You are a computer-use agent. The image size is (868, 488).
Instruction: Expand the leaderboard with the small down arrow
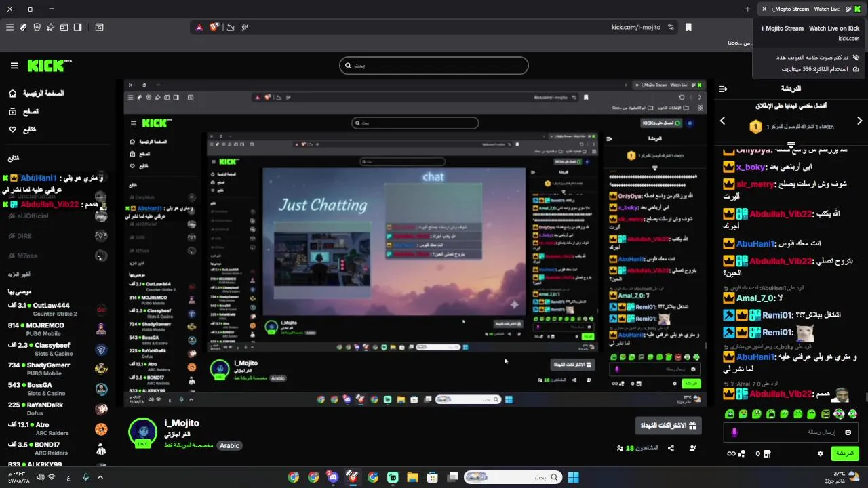click(x=791, y=144)
